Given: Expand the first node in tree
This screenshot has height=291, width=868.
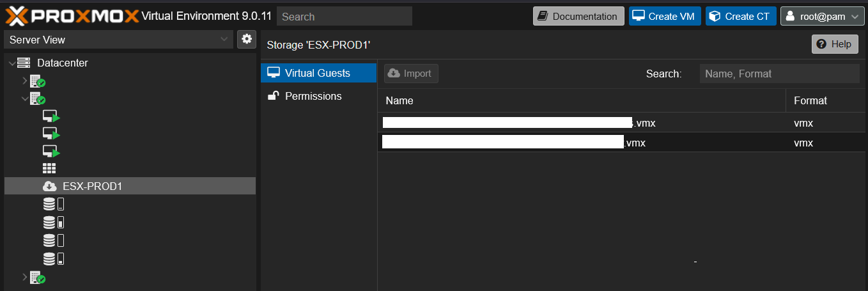Looking at the screenshot, I should tap(25, 81).
